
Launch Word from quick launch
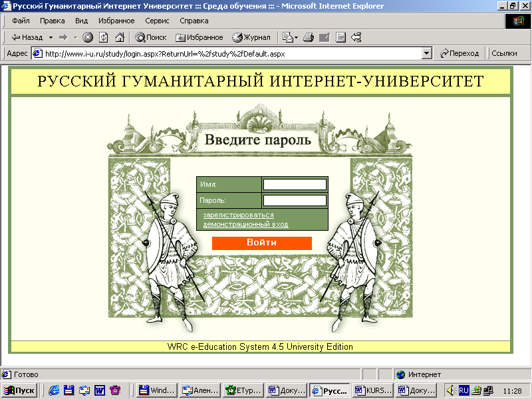click(x=100, y=390)
